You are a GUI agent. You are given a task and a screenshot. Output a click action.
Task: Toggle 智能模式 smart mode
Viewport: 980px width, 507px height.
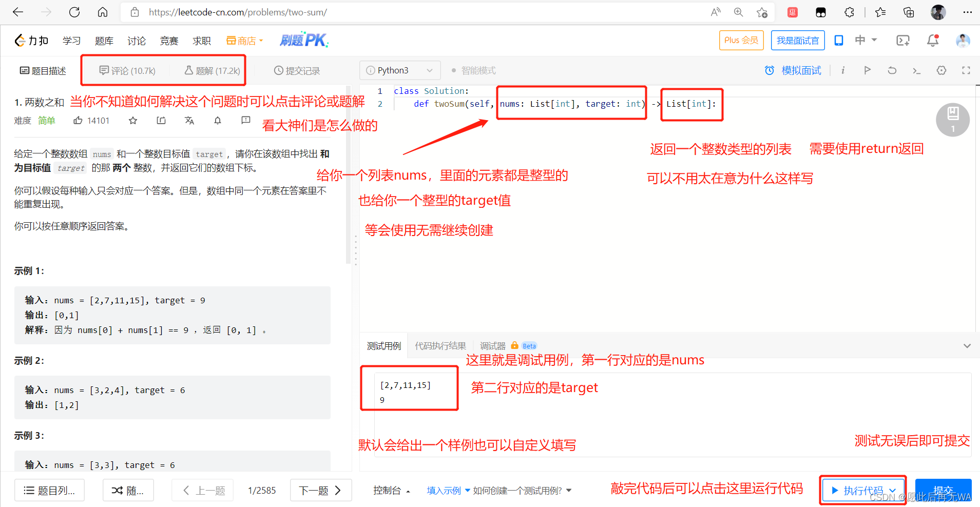(473, 70)
